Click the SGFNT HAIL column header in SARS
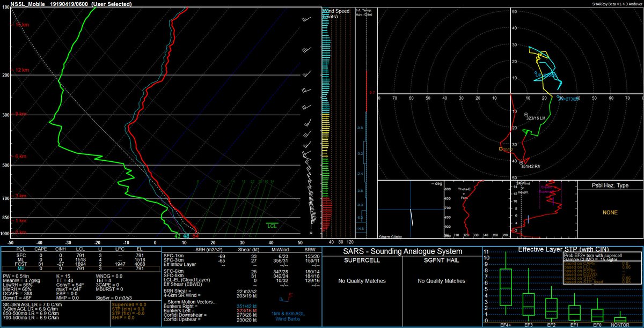 tap(441, 260)
